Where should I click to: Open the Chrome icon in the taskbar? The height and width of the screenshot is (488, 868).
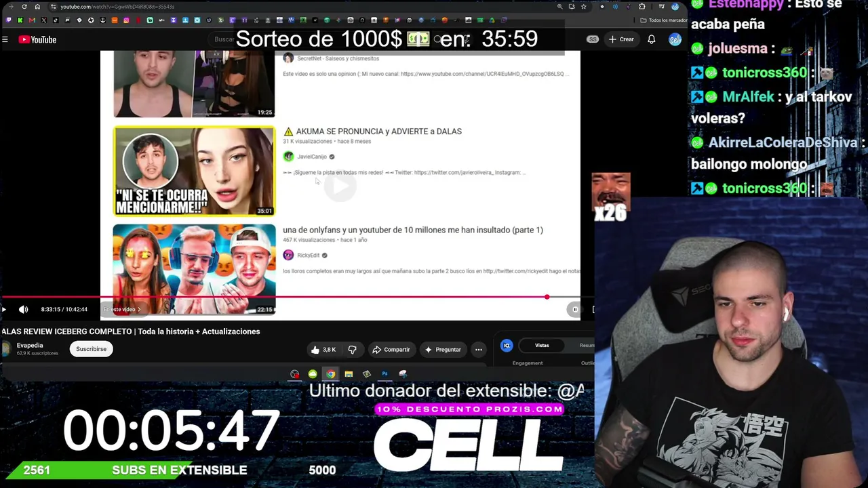(330, 374)
